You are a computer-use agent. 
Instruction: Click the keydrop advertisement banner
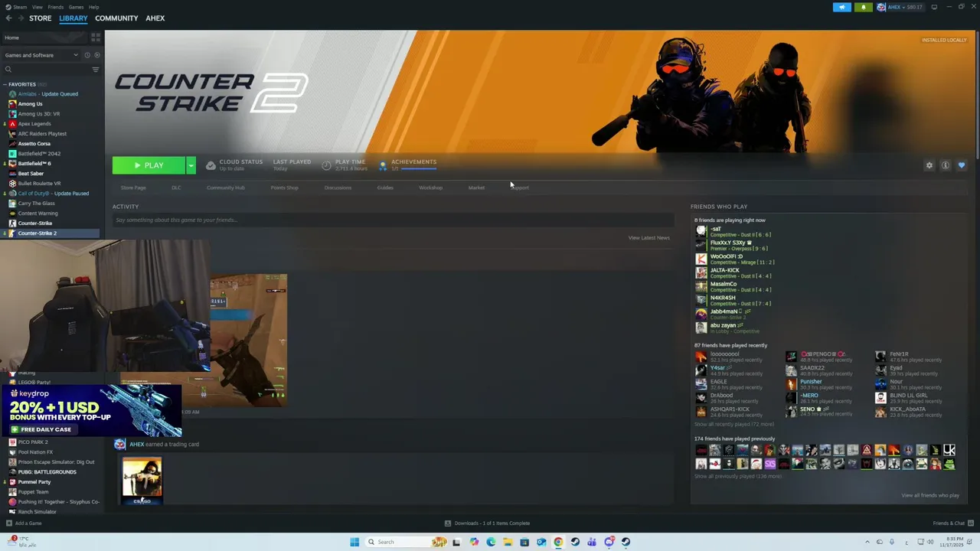[x=91, y=411]
